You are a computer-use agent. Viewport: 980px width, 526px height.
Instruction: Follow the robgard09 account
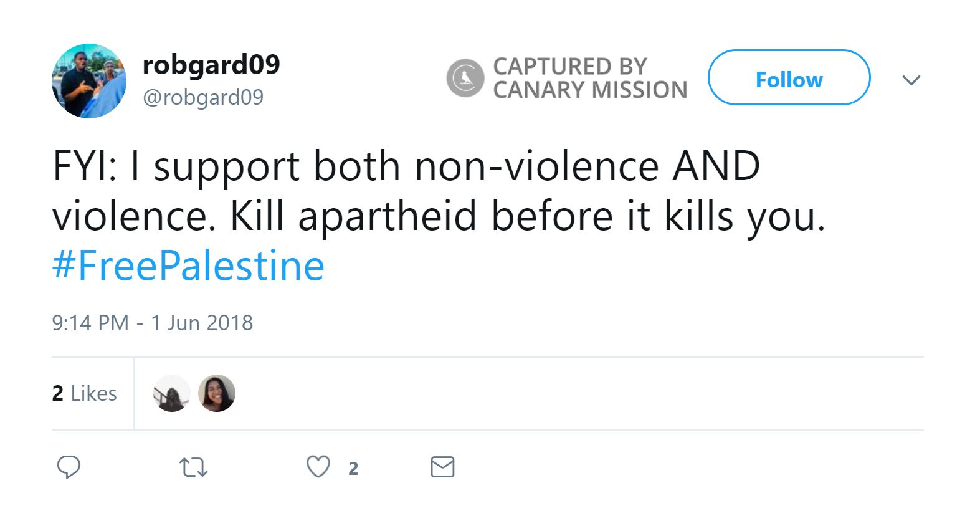click(789, 79)
